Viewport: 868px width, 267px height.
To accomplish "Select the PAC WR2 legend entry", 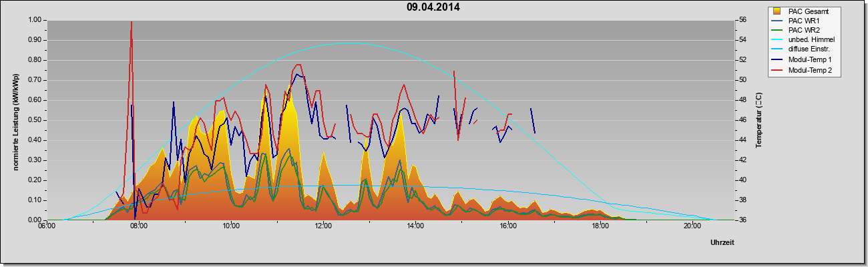I will pos(803,31).
